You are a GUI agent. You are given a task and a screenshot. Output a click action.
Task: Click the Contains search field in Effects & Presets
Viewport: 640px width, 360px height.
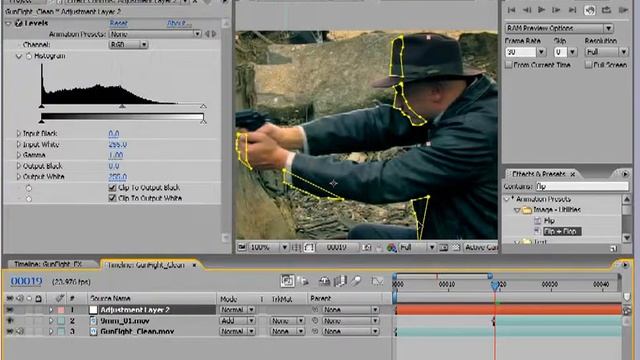[x=582, y=187]
